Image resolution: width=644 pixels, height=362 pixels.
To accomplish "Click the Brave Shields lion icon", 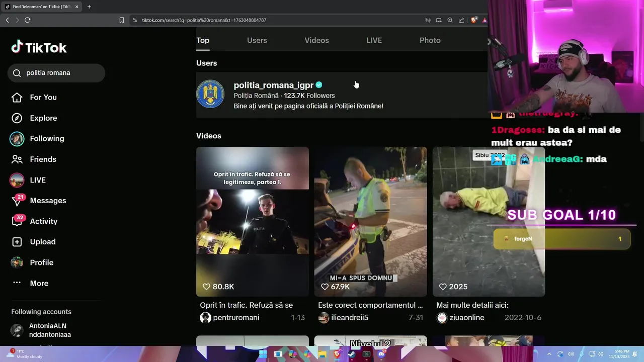I will point(473,20).
